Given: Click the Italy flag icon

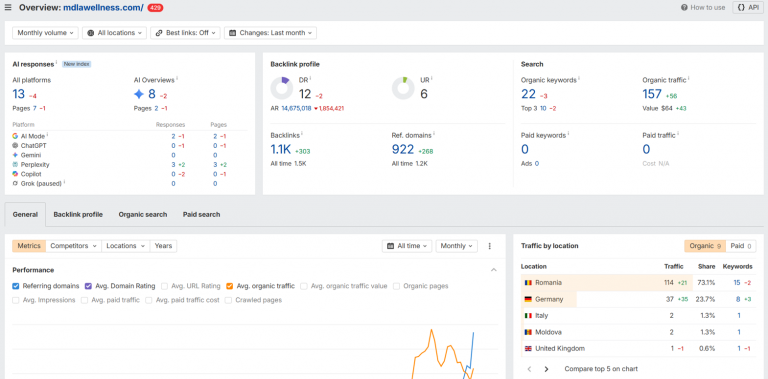Looking at the screenshot, I should pyautogui.click(x=528, y=316).
